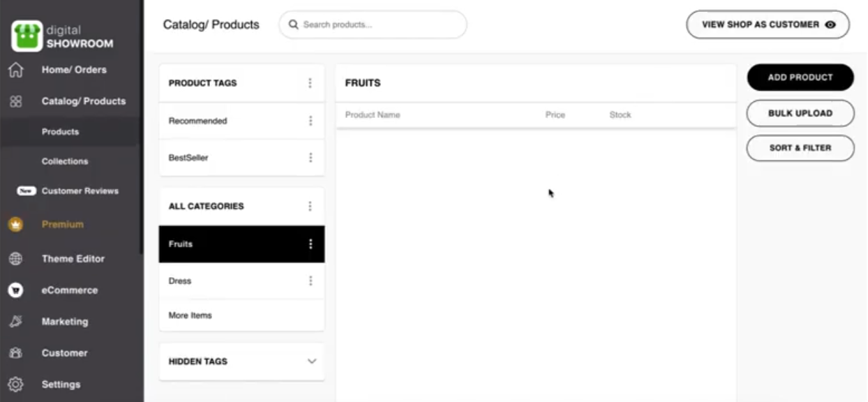
Task: Click the Add Product button
Action: coord(800,77)
